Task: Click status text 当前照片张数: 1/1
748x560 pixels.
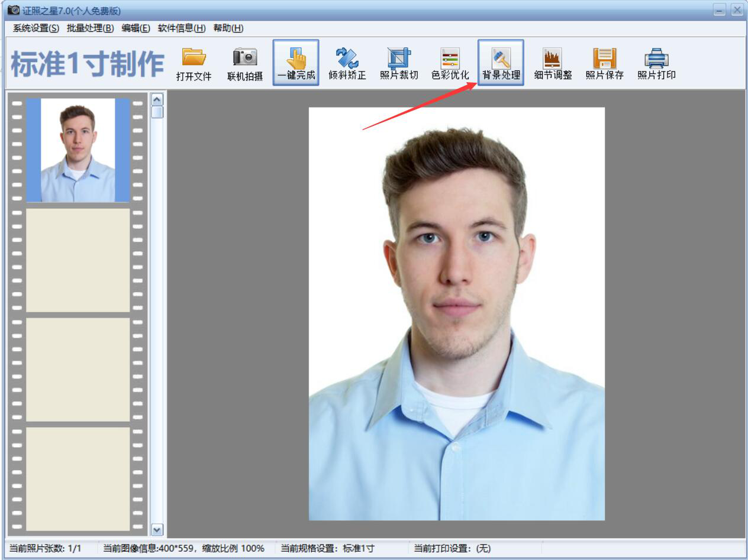Action: pos(46,548)
